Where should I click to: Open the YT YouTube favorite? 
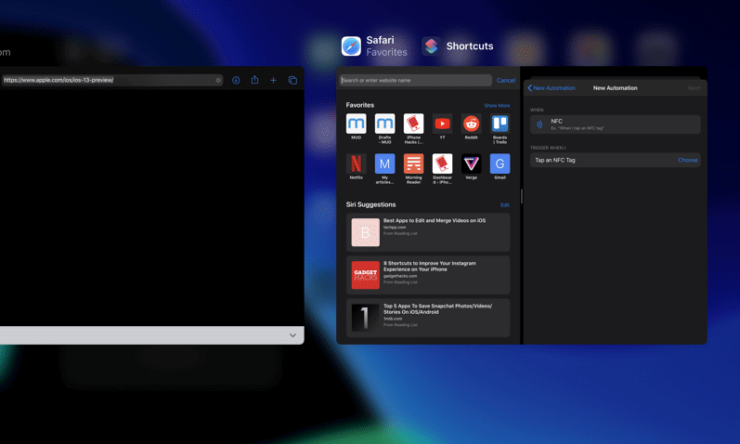[x=442, y=126]
